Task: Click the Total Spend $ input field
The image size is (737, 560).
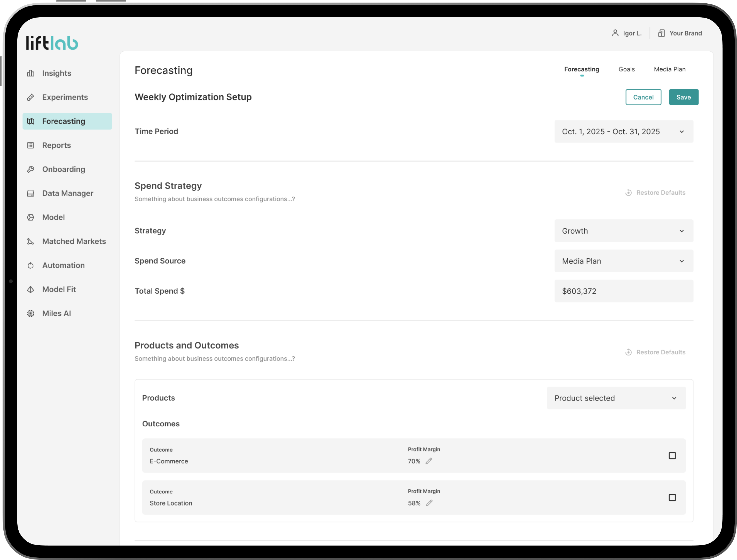Action: point(624,291)
